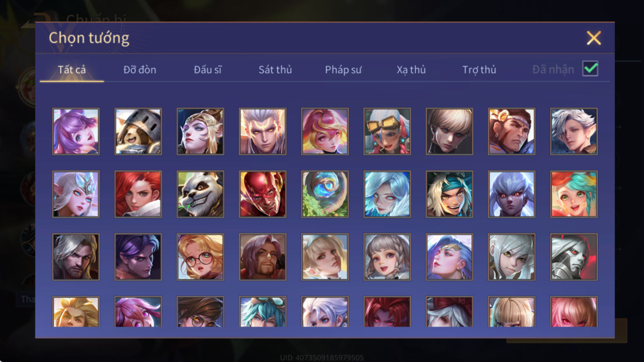Show the Xạ thủ hero list

(411, 70)
